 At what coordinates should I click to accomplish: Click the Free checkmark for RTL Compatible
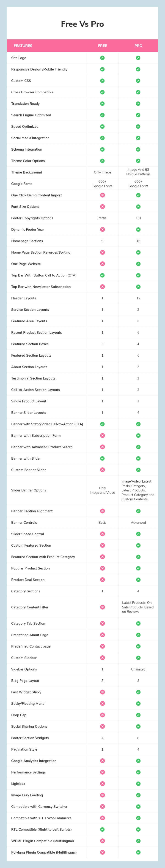[102, 829]
